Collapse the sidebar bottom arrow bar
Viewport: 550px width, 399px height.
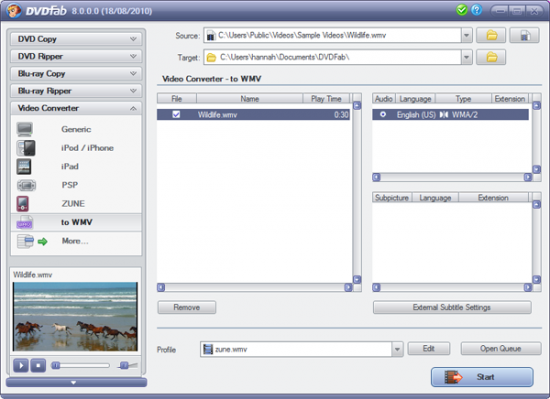pyautogui.click(x=76, y=383)
